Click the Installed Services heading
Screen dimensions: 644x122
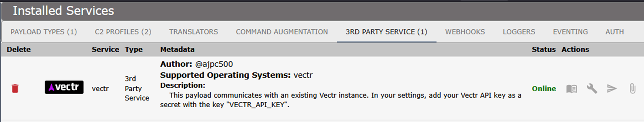click(x=63, y=11)
